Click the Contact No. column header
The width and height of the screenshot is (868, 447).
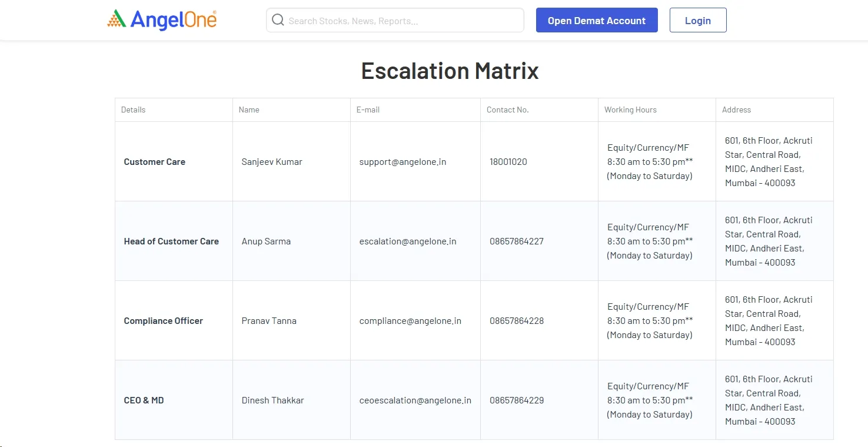tap(508, 110)
